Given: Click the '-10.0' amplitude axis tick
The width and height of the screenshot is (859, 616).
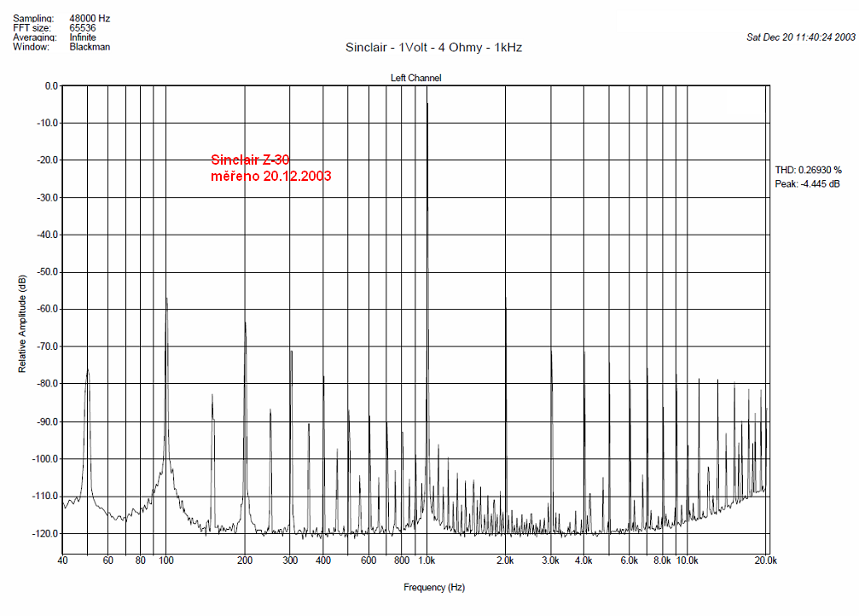Looking at the screenshot, I should coord(48,123).
